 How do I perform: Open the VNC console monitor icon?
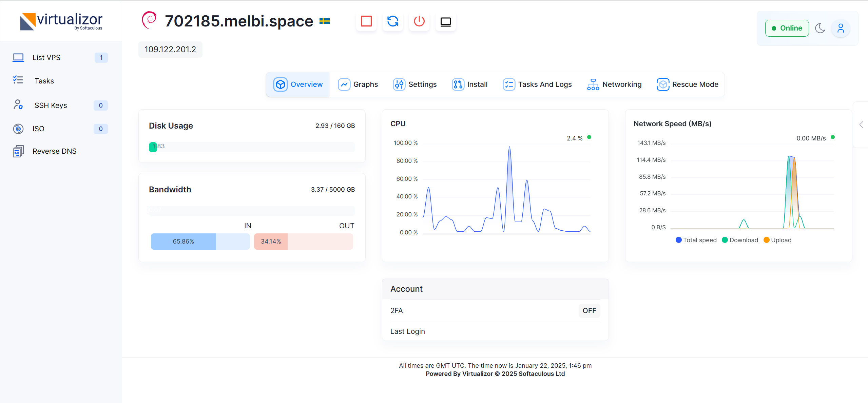click(x=446, y=21)
